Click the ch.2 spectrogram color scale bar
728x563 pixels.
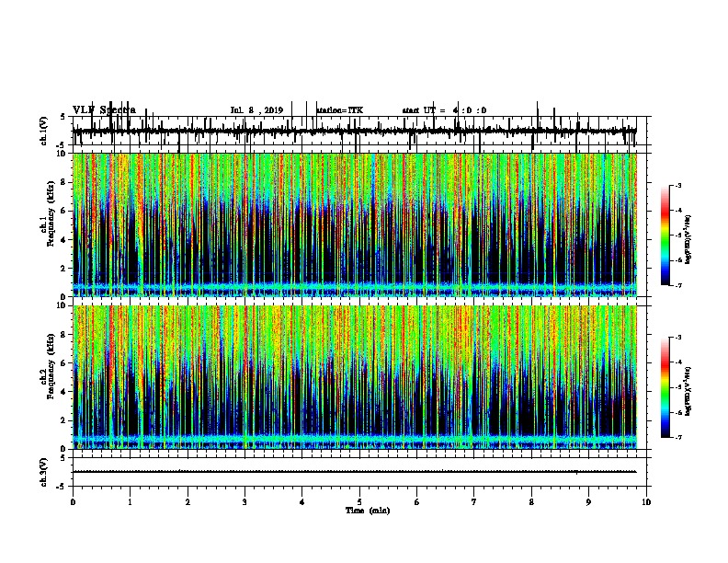click(x=665, y=387)
